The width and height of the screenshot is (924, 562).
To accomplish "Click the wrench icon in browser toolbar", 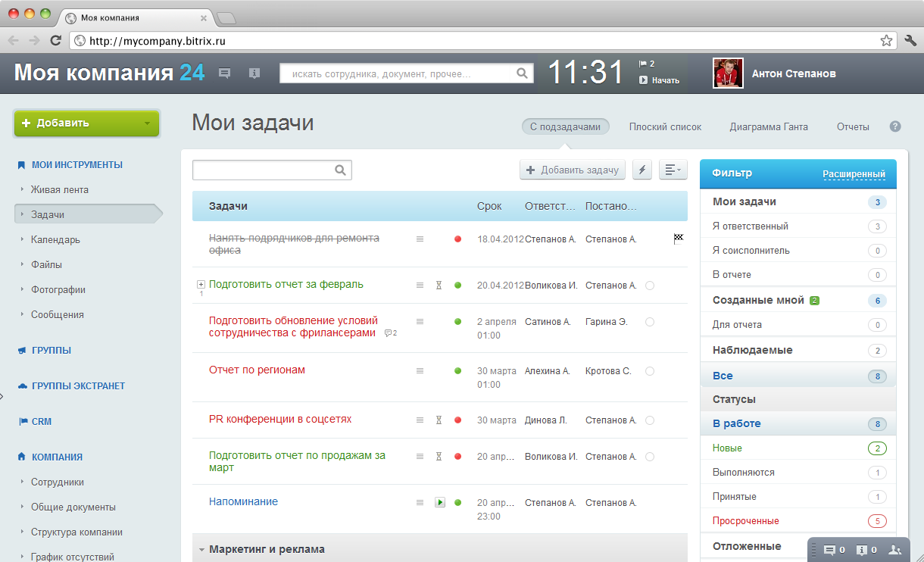I will [x=910, y=40].
